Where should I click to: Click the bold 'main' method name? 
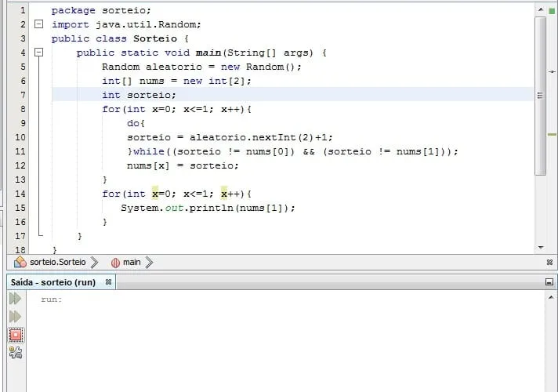click(x=208, y=53)
